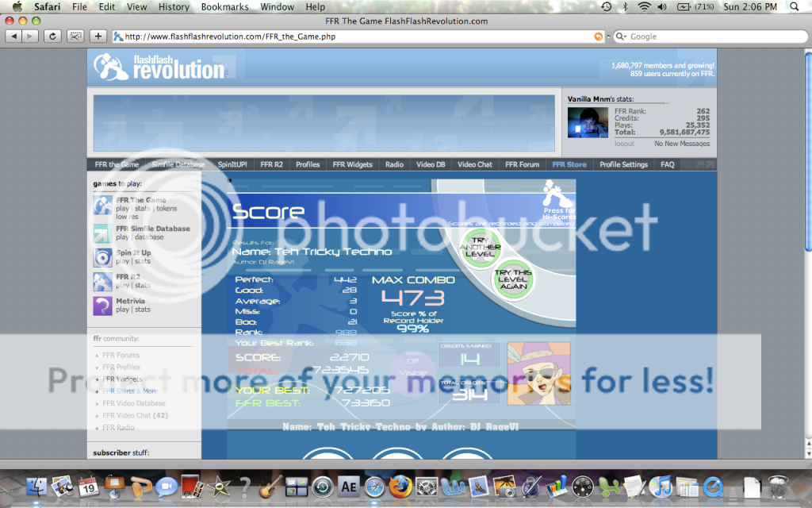The height and width of the screenshot is (508, 812).
Task: Open the History menu
Action: tap(174, 7)
